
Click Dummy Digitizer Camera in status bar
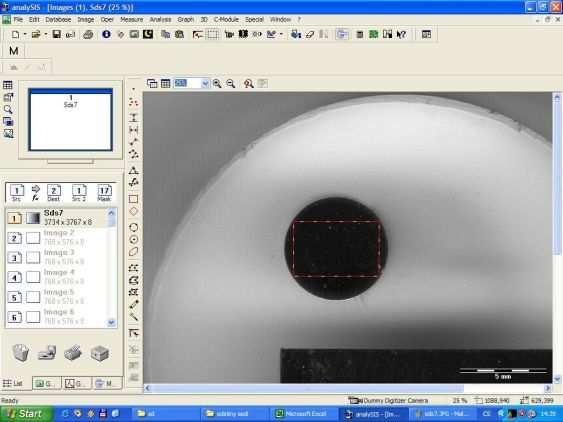click(x=388, y=400)
